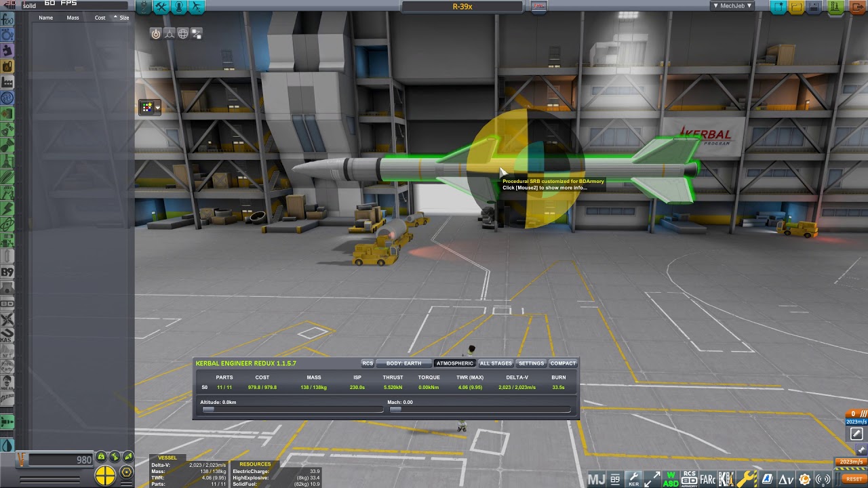Toggle the KER Engineer toolbar button
Image resolution: width=868 pixels, height=488 pixels.
tap(633, 479)
